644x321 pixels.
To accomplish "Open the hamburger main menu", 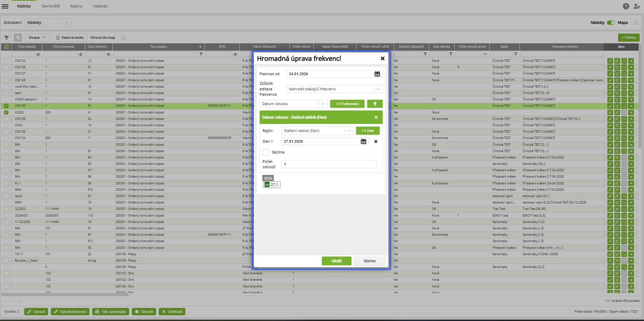I will coord(5,6).
